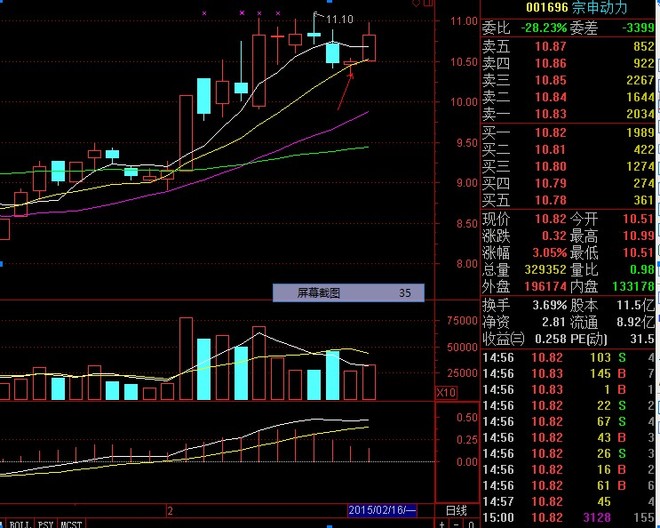
Task: Click the 今开 value 10.51
Action: point(639,219)
